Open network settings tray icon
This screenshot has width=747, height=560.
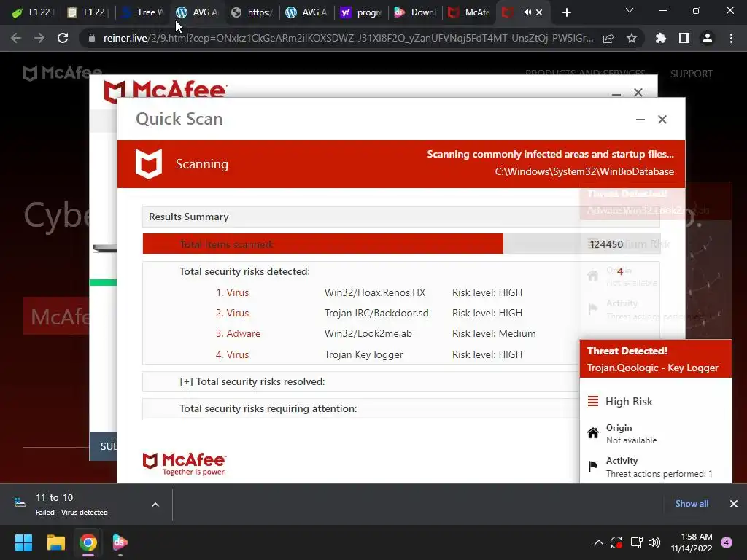coord(636,542)
